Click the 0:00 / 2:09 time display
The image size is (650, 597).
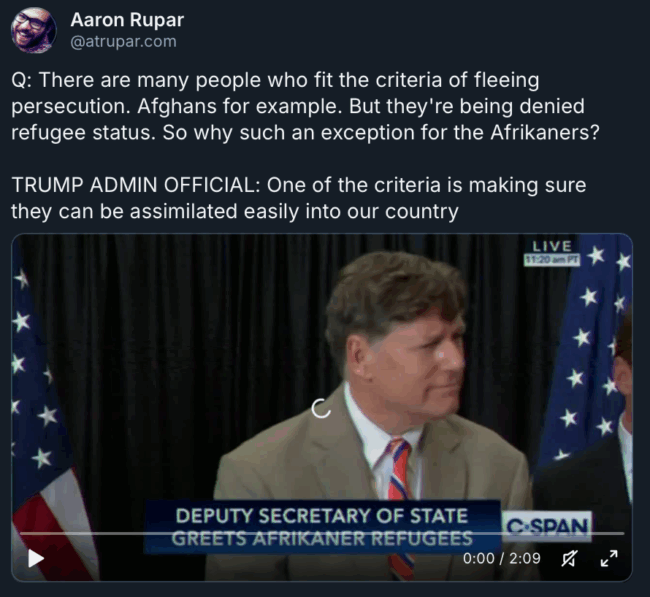pyautogui.click(x=502, y=558)
